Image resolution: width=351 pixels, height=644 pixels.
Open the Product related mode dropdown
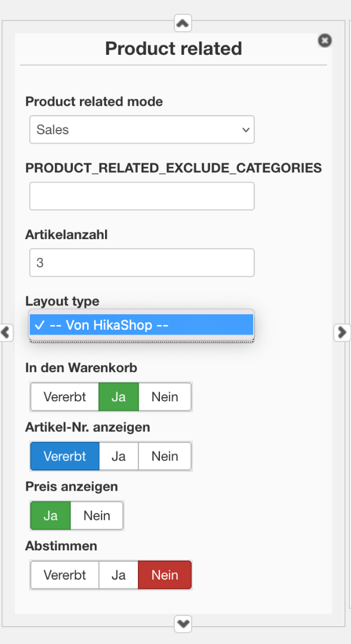142,129
